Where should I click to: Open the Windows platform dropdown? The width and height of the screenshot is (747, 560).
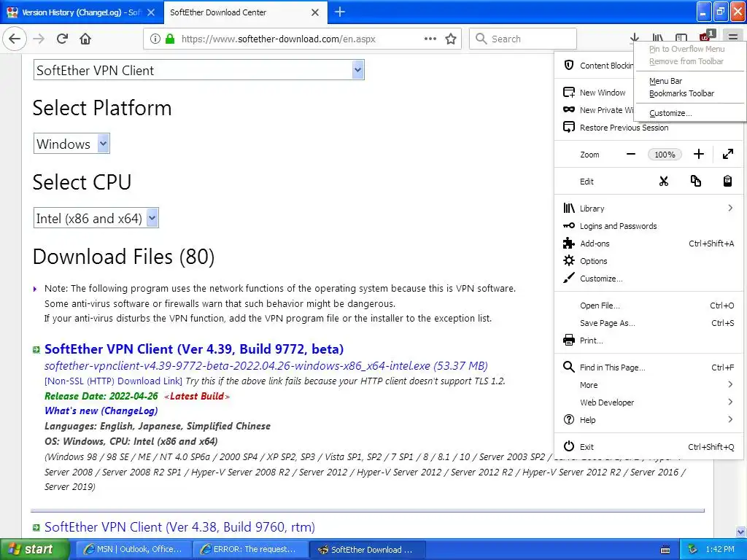(x=71, y=144)
